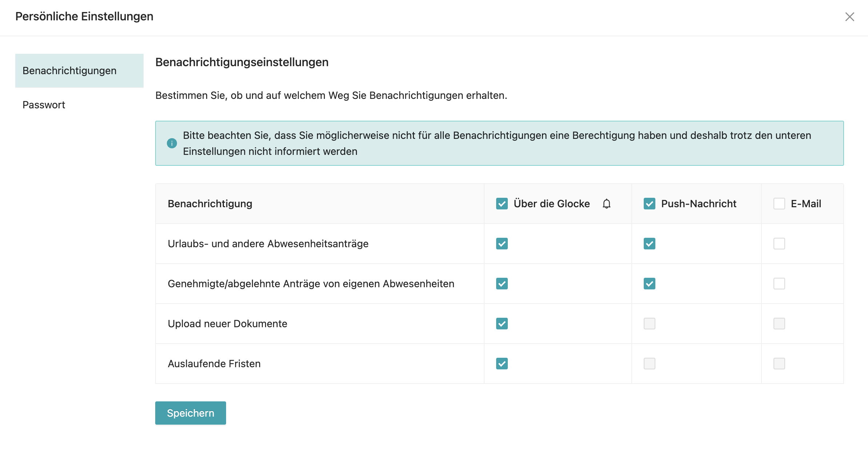Uncheck Glocke for Genehmigte/abgelehnte Anträge
The height and width of the screenshot is (461, 868).
click(502, 284)
